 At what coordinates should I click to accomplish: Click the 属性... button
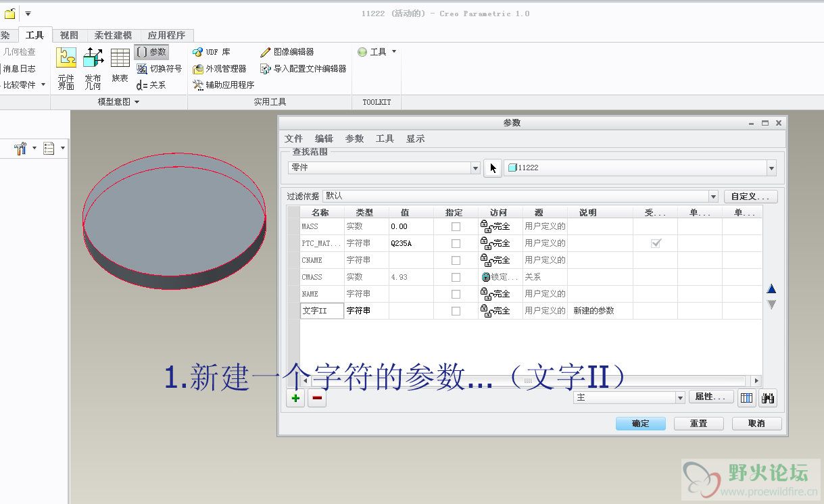click(x=710, y=397)
